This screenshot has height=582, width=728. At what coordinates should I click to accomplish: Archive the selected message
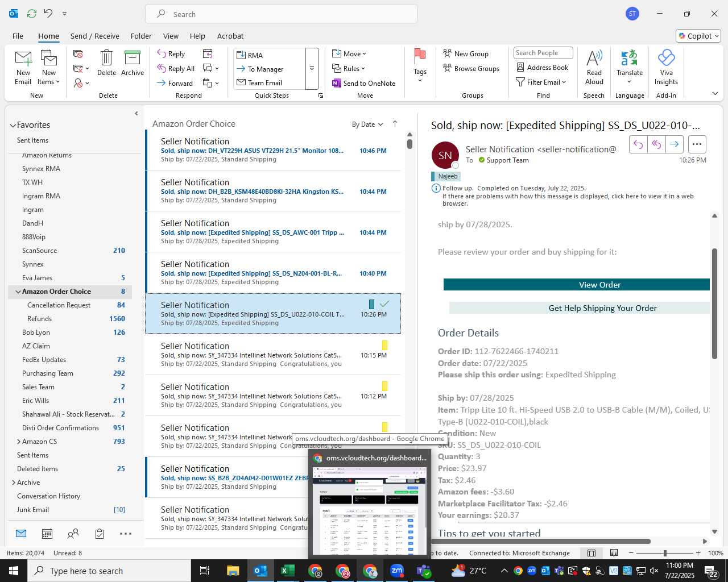click(133, 63)
